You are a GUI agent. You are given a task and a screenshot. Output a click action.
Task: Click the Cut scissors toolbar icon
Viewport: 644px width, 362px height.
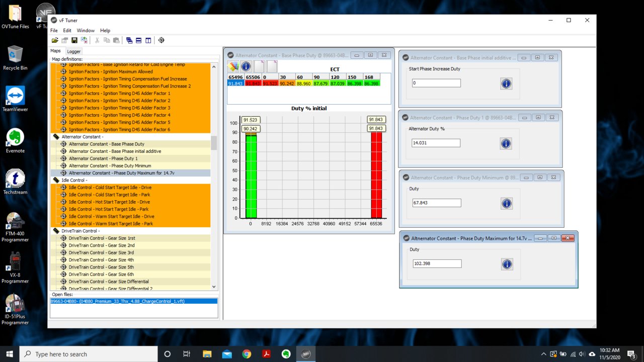97,40
